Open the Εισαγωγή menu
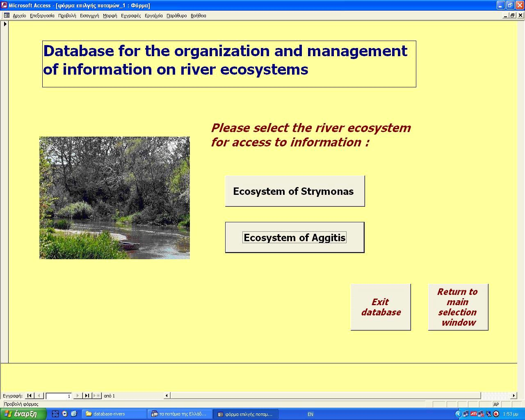 [x=89, y=16]
